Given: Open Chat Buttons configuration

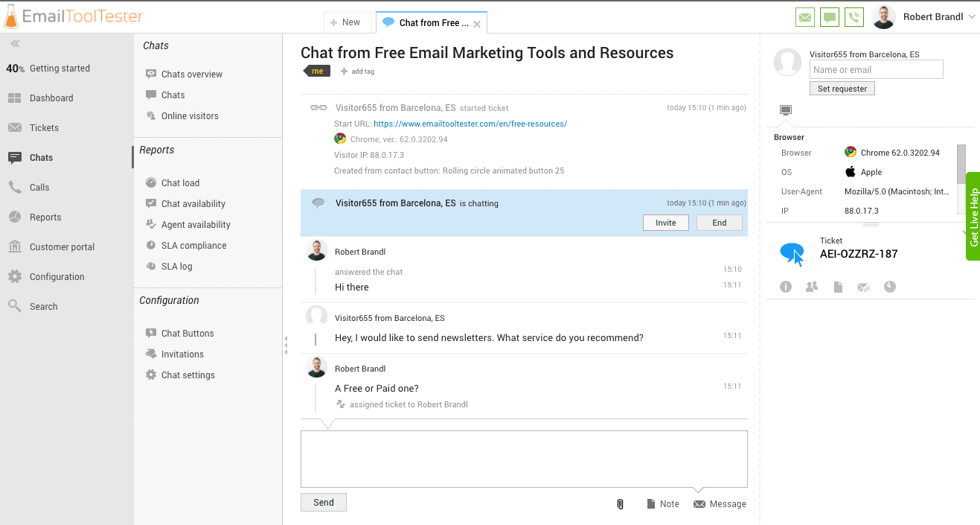Looking at the screenshot, I should point(188,334).
